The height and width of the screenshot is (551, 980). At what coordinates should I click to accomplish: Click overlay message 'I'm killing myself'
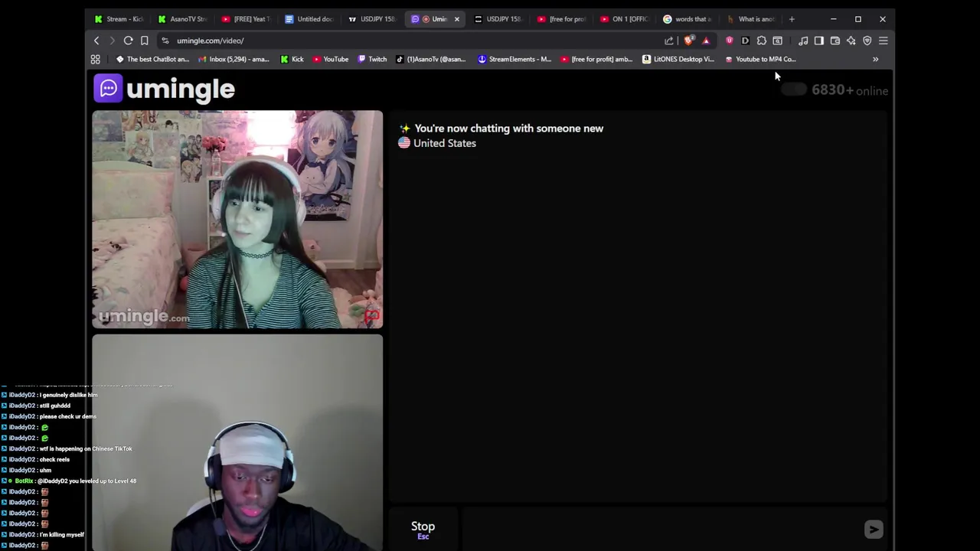point(61,534)
